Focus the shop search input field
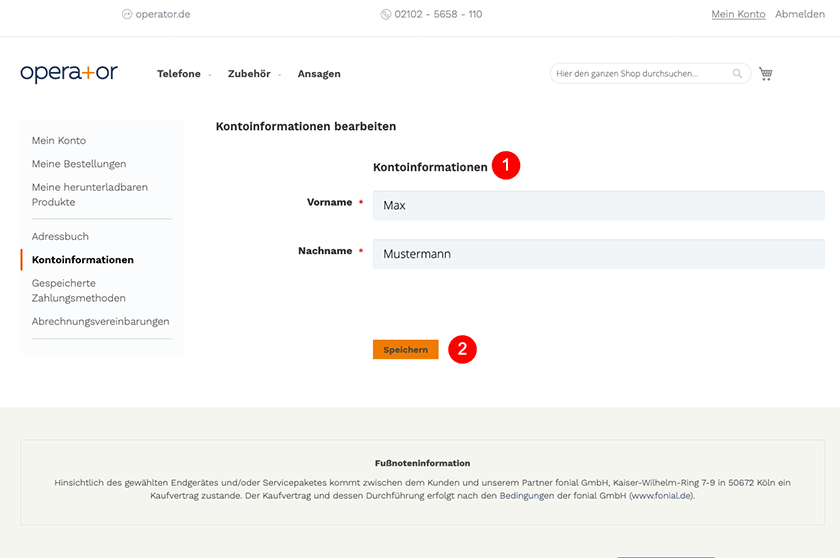840x558 pixels. click(642, 73)
